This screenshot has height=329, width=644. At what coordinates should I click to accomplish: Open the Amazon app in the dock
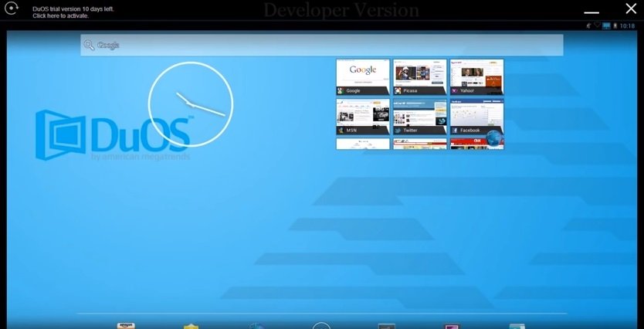tap(126, 326)
